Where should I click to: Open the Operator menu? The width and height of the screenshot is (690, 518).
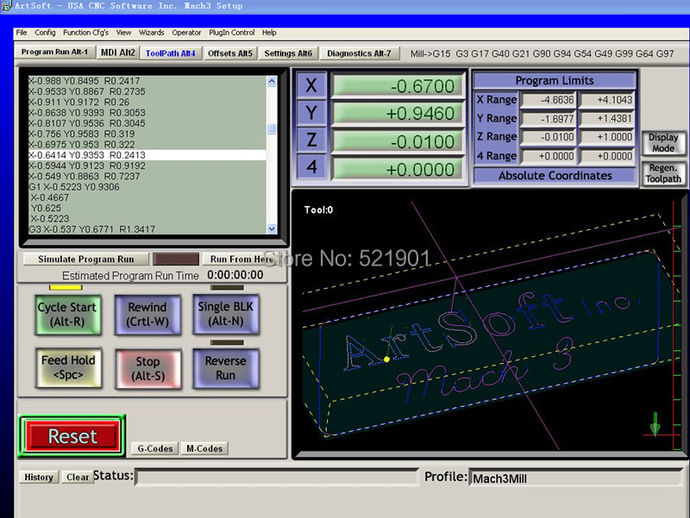coord(186,33)
